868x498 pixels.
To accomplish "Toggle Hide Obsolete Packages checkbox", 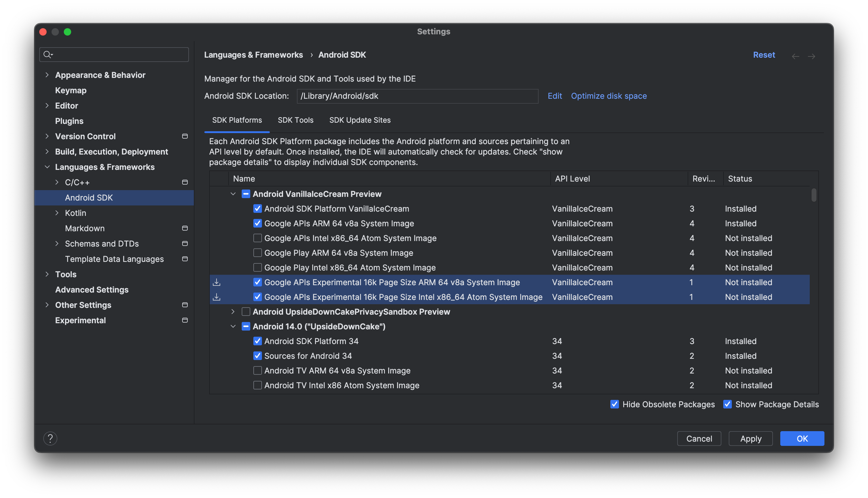I will 615,404.
